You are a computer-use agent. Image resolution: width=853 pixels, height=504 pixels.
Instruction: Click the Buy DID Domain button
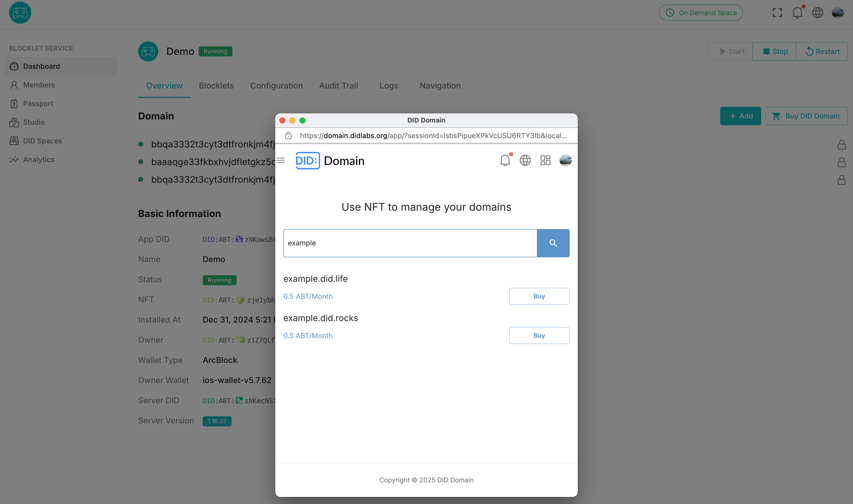pos(806,116)
